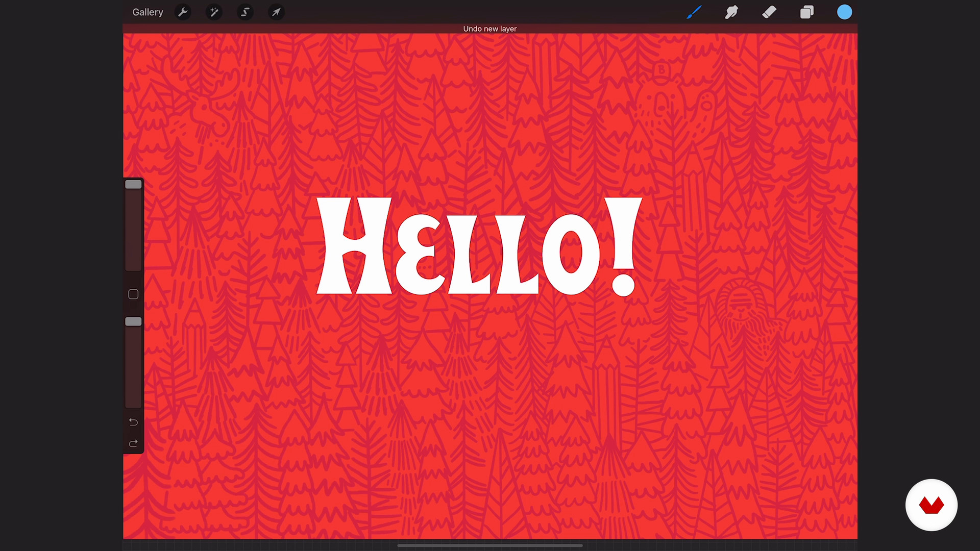Open the Layers panel
Image resolution: width=980 pixels, height=551 pixels.
point(807,12)
